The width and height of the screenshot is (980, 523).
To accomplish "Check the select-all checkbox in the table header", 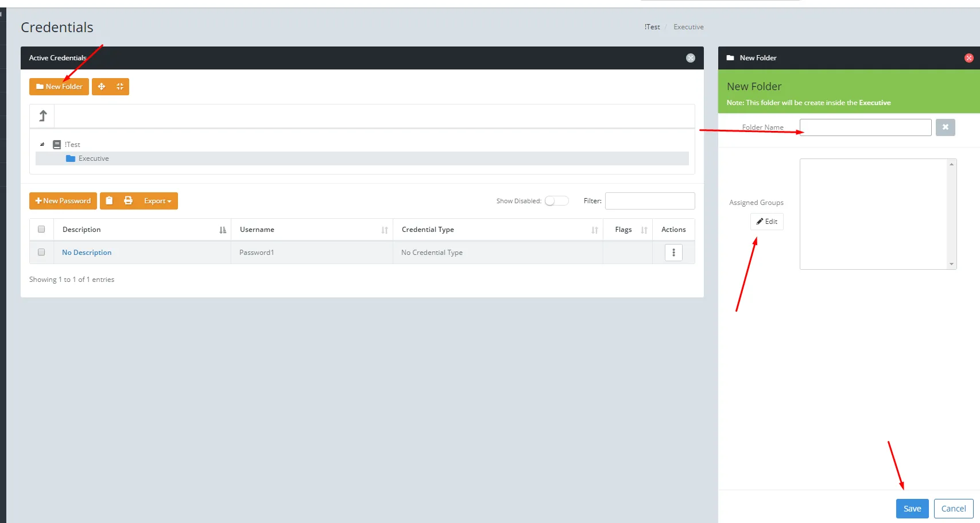I will tap(41, 228).
